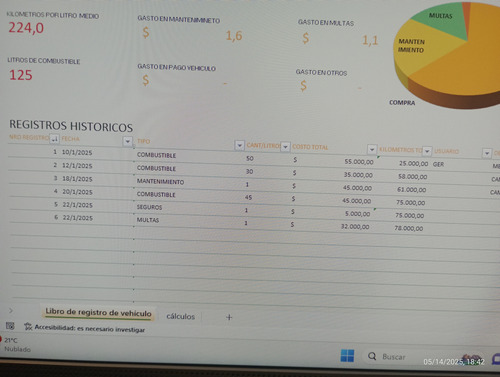The width and height of the screenshot is (500, 377).
Task: Open the Windows Start menu
Action: tap(347, 355)
